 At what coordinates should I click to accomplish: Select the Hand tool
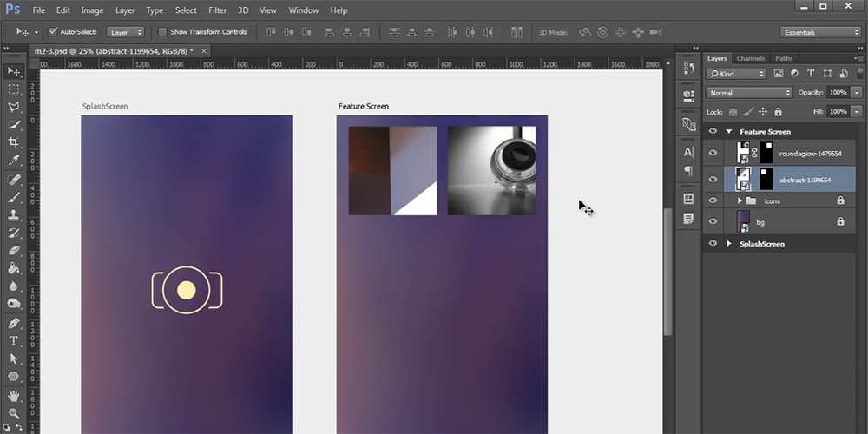point(14,396)
